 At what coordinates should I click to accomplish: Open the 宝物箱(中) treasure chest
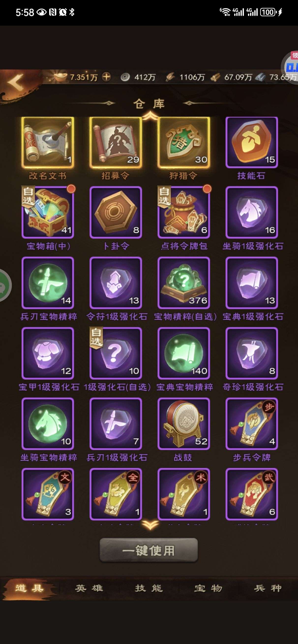click(x=48, y=212)
